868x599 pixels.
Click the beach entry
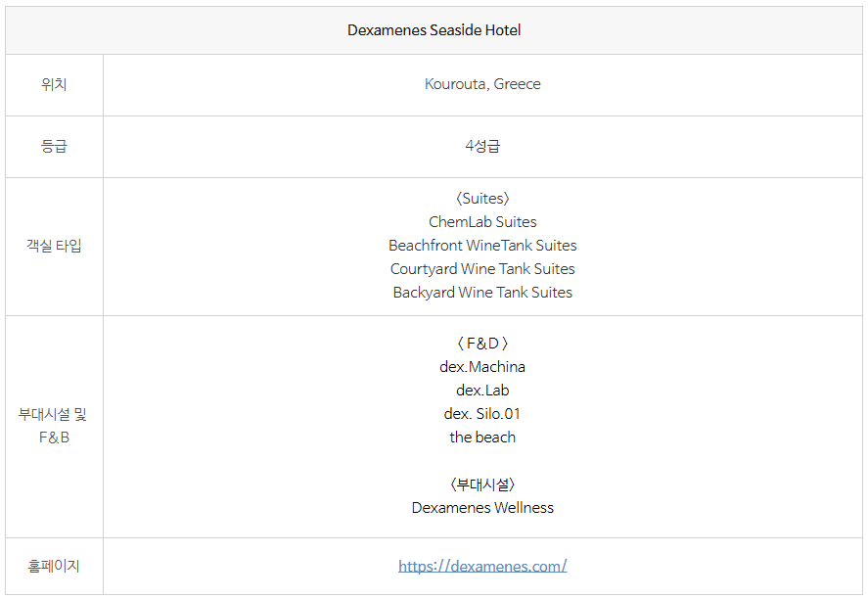point(482,438)
